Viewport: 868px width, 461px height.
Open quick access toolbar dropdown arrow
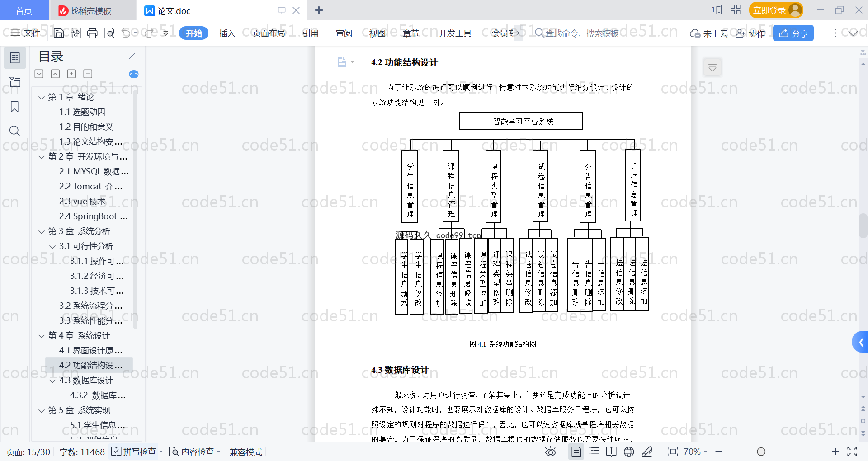point(166,33)
